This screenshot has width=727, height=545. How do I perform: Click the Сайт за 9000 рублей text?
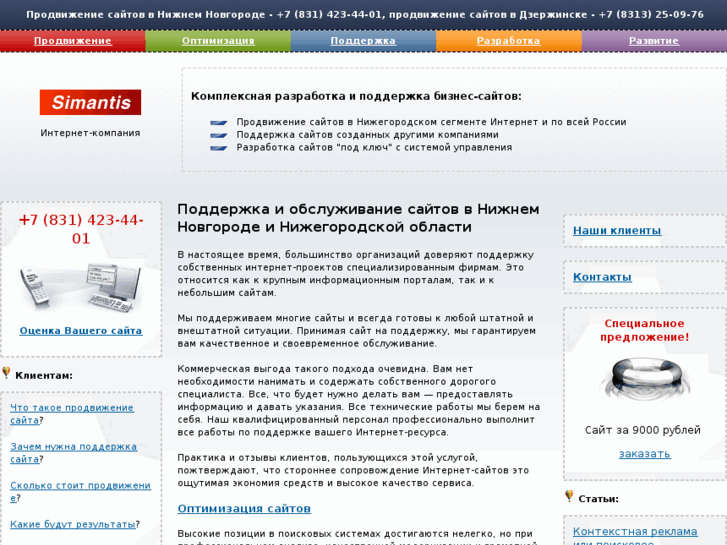(643, 430)
